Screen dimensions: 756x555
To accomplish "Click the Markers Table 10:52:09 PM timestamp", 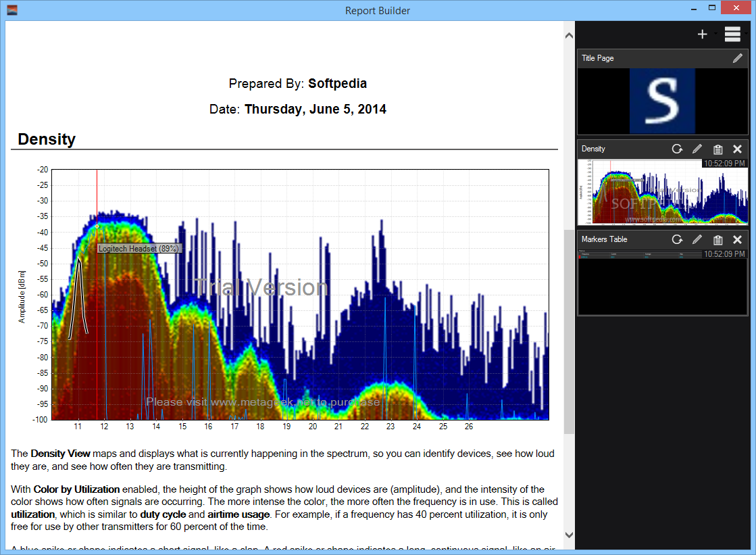I will [724, 254].
